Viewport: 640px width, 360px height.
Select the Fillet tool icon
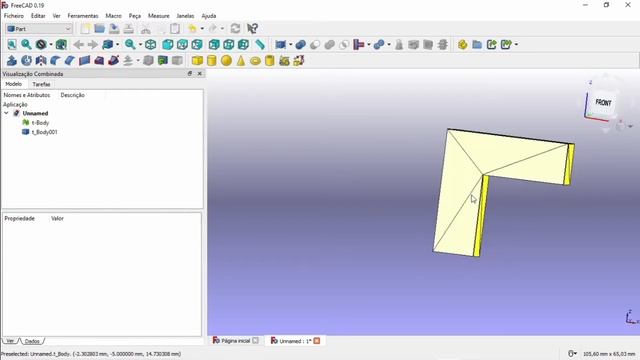pyautogui.click(x=55, y=61)
